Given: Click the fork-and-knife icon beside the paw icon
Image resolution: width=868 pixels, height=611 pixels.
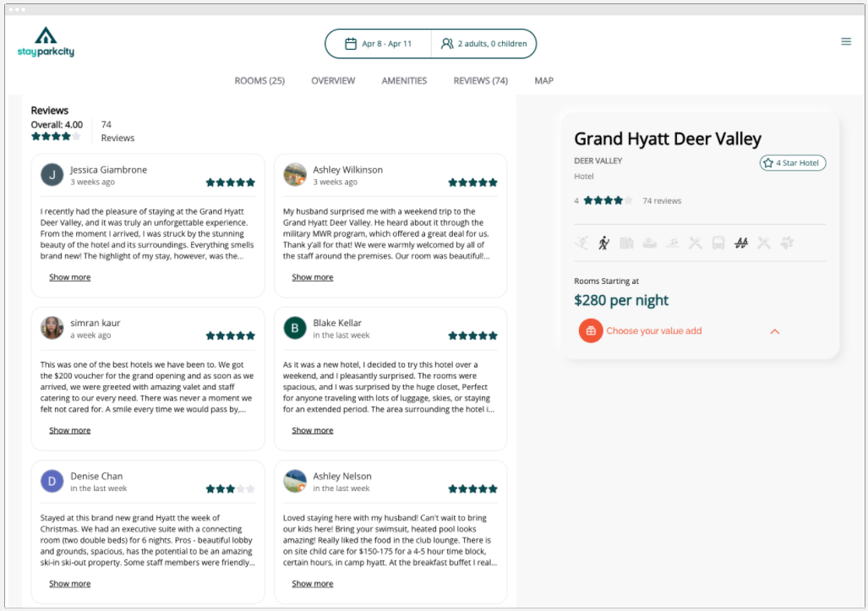Looking at the screenshot, I should [x=764, y=243].
